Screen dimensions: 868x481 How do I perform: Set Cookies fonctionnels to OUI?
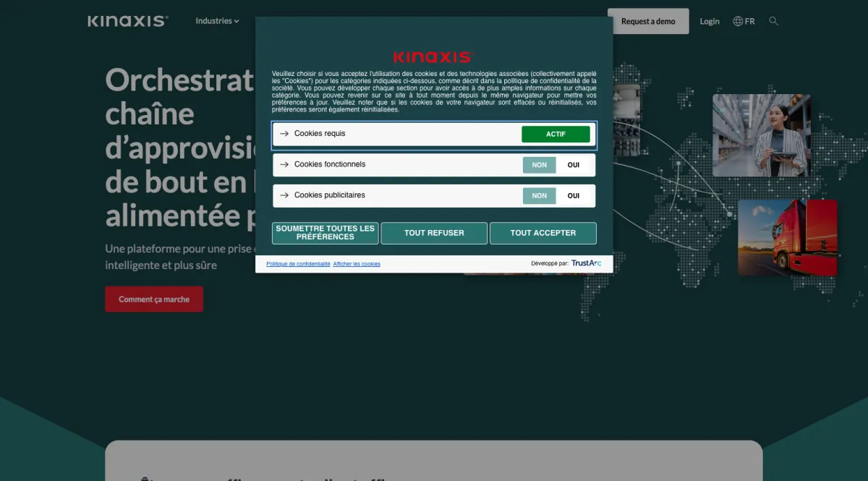(x=574, y=165)
